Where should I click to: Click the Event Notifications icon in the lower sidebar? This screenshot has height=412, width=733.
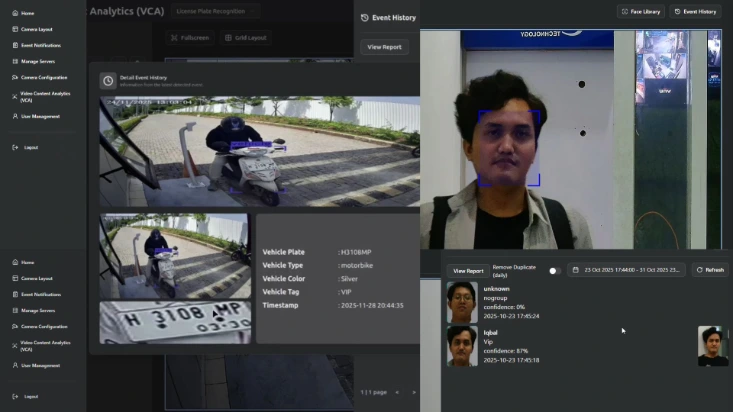(x=14, y=294)
